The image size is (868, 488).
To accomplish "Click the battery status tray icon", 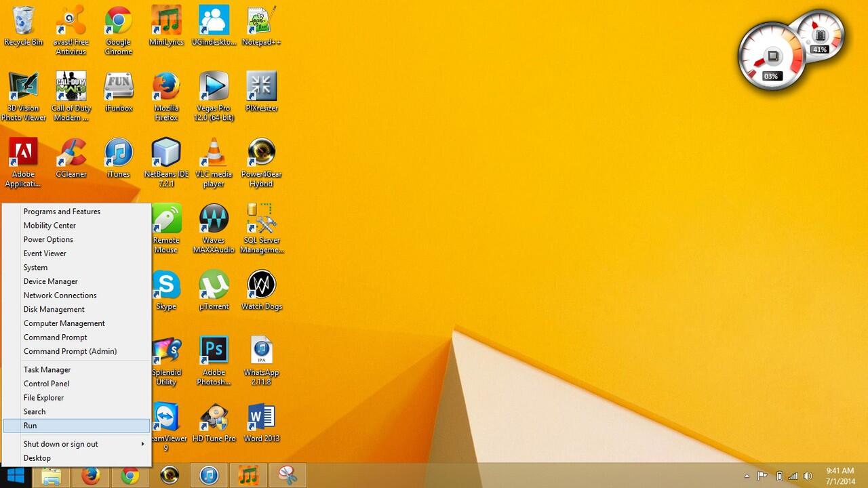I will [780, 476].
